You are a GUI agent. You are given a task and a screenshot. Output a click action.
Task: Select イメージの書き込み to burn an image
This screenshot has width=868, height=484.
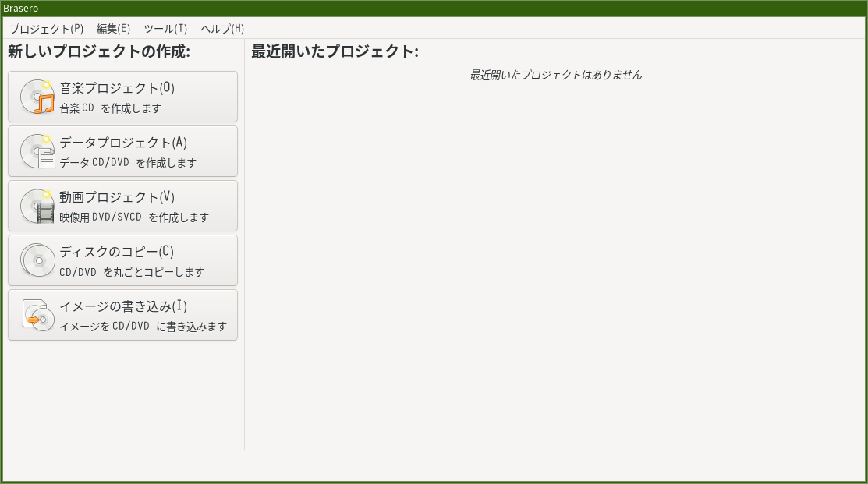pyautogui.click(x=122, y=314)
